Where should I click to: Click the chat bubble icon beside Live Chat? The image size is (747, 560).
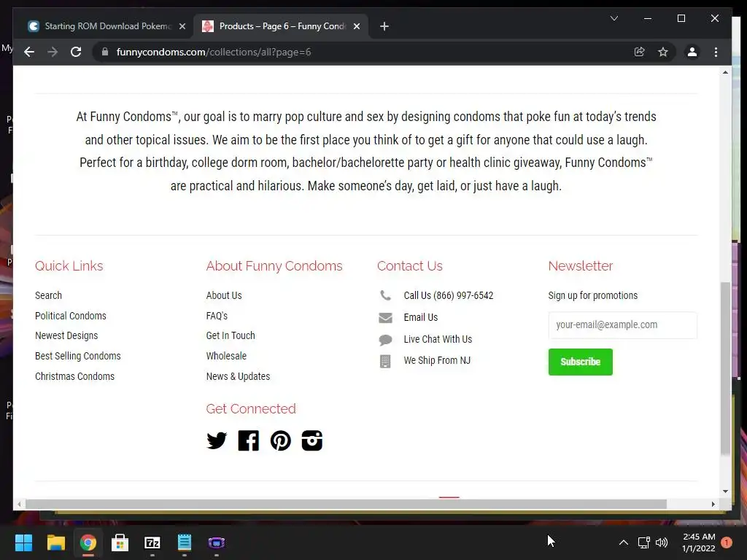point(385,340)
